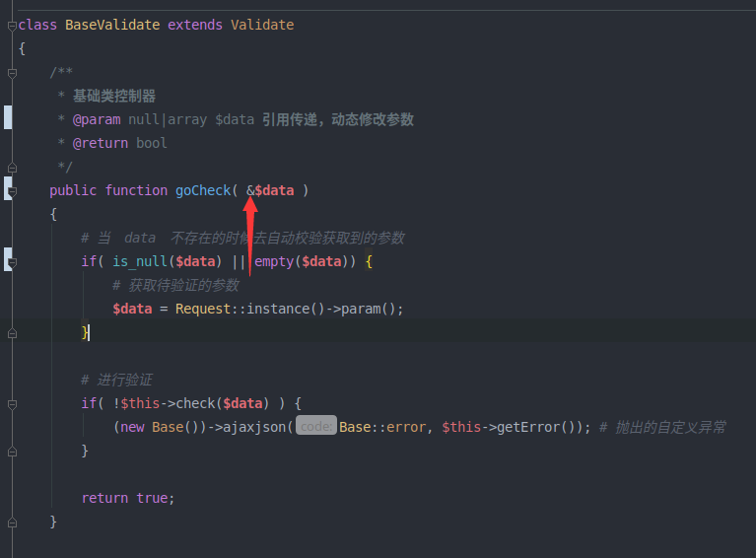756x558 pixels.
Task: Click the empty function call
Action: pos(274,261)
